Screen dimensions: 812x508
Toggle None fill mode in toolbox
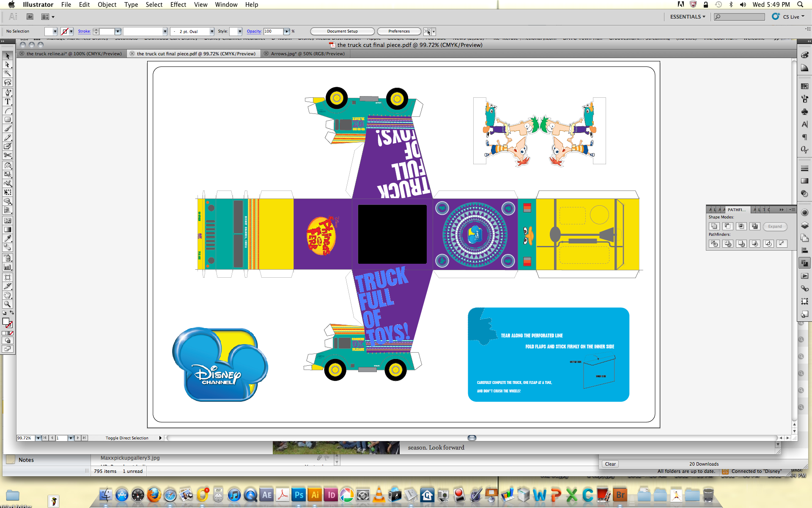[11, 334]
